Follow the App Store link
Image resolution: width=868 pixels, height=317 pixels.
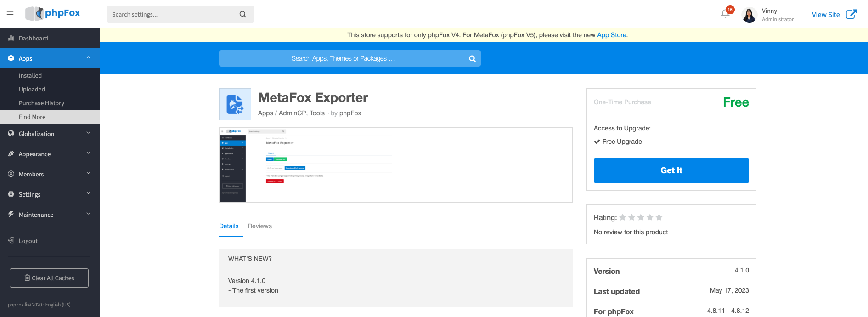[x=611, y=35]
